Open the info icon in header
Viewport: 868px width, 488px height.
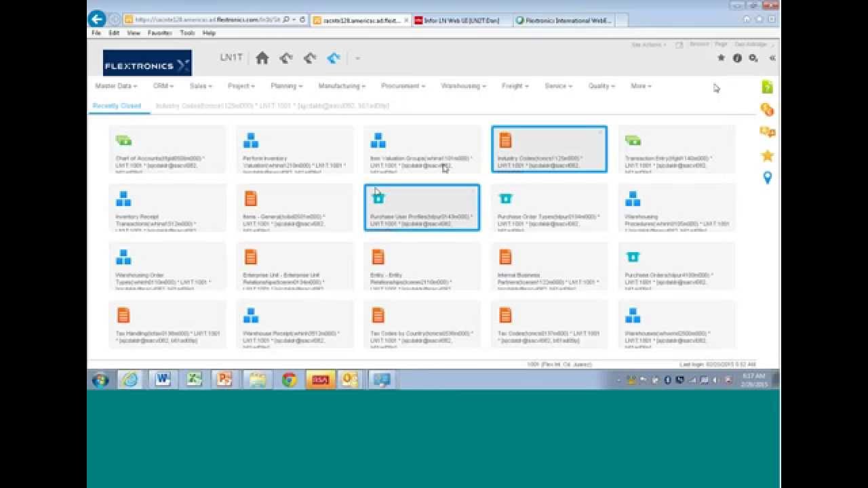point(737,58)
